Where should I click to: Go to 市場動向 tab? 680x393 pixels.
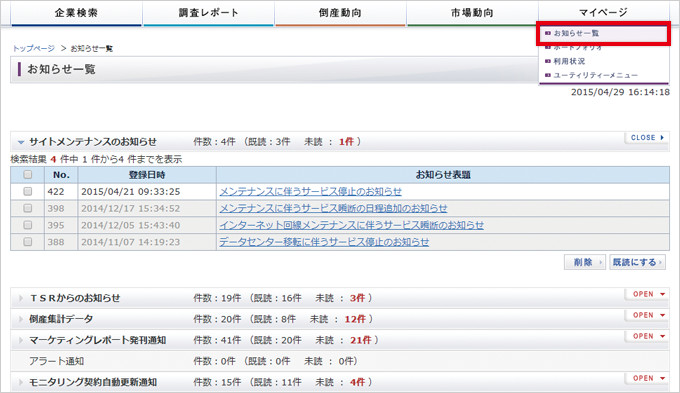[472, 13]
